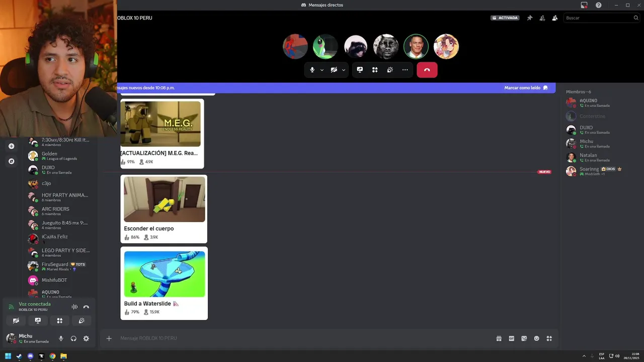Share screen from the voice panel
Viewport: 644px width, 362px height.
(x=38, y=320)
